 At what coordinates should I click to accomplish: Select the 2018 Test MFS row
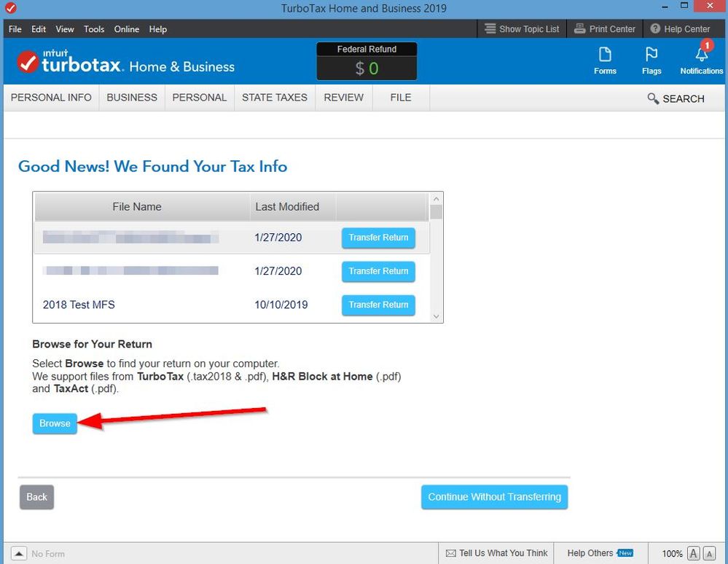point(232,305)
